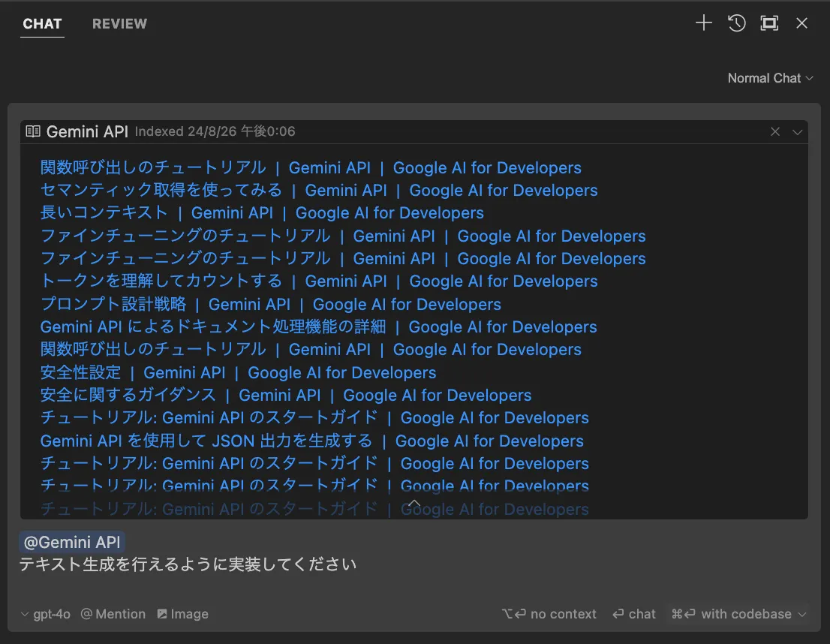Click the @Gemini API mention chip
The height and width of the screenshot is (644, 830).
coord(72,543)
